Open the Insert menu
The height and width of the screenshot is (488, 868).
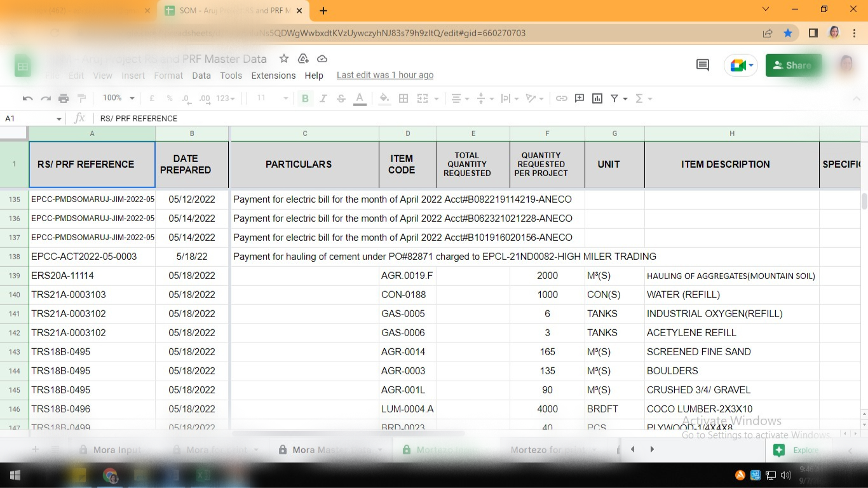tap(133, 75)
